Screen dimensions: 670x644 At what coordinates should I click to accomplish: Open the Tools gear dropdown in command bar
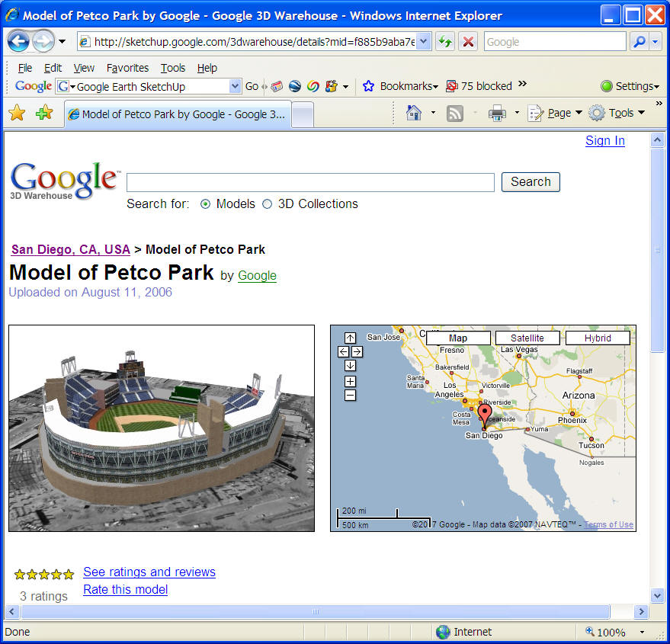617,114
